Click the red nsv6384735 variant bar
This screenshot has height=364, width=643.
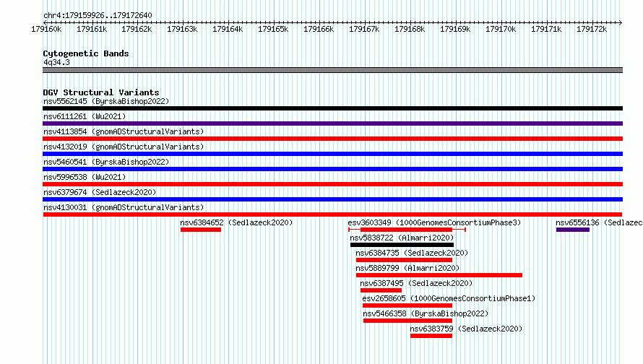pyautogui.click(x=404, y=260)
